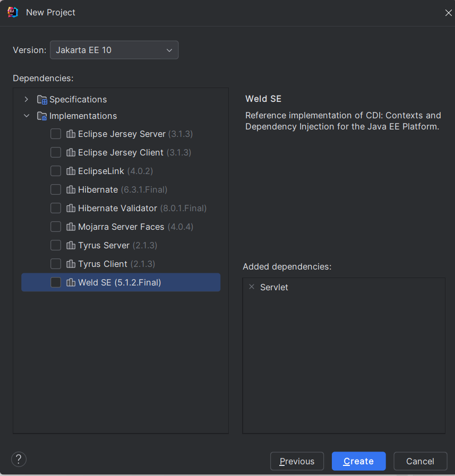
Task: Tick the EclipseLink checkbox
Action: point(56,171)
